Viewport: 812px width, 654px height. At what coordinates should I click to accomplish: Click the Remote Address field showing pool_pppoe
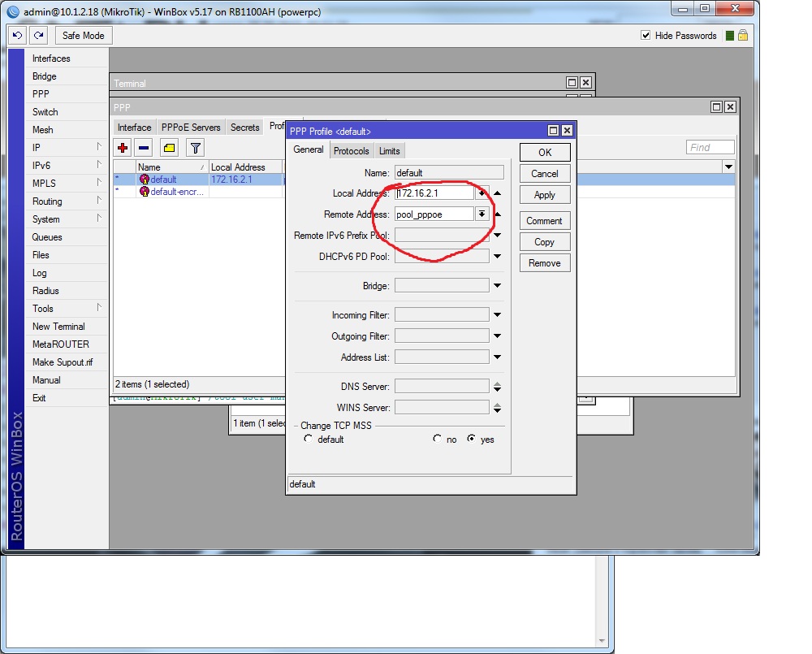tap(434, 214)
